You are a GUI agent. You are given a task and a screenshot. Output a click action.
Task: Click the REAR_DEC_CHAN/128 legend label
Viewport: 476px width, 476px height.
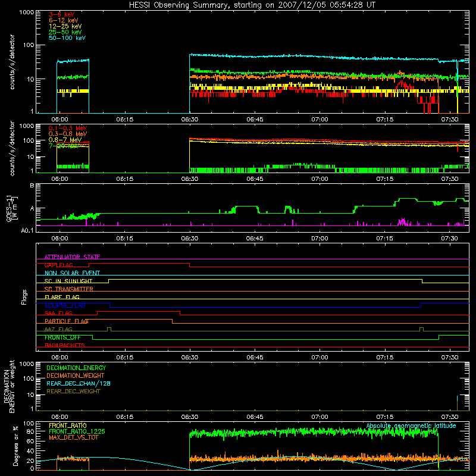click(79, 383)
